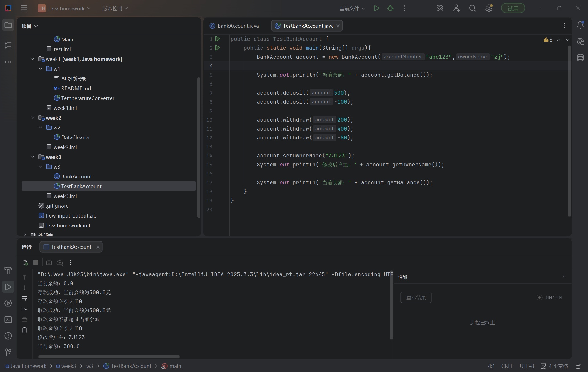
Task: Collapse the week3 module tree node
Action: 33,157
